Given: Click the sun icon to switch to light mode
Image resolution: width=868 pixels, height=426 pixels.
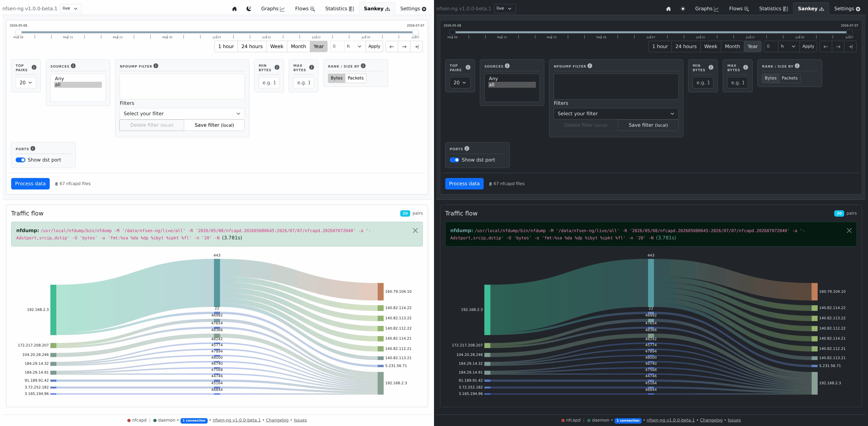Looking at the screenshot, I should 683,9.
